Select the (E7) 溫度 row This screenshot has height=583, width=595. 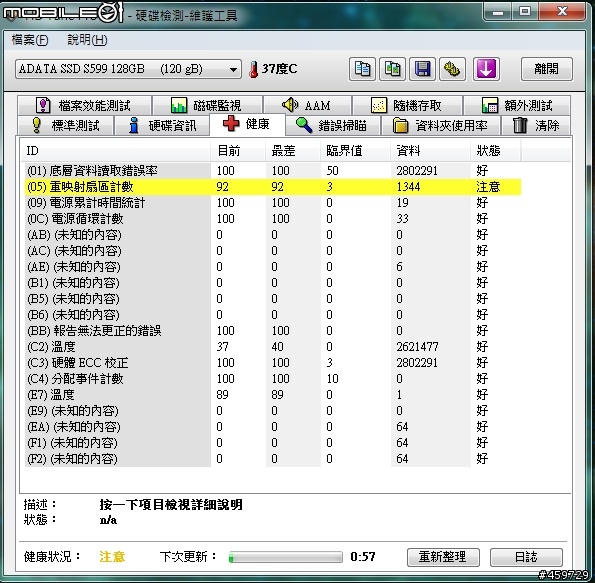pyautogui.click(x=272, y=395)
